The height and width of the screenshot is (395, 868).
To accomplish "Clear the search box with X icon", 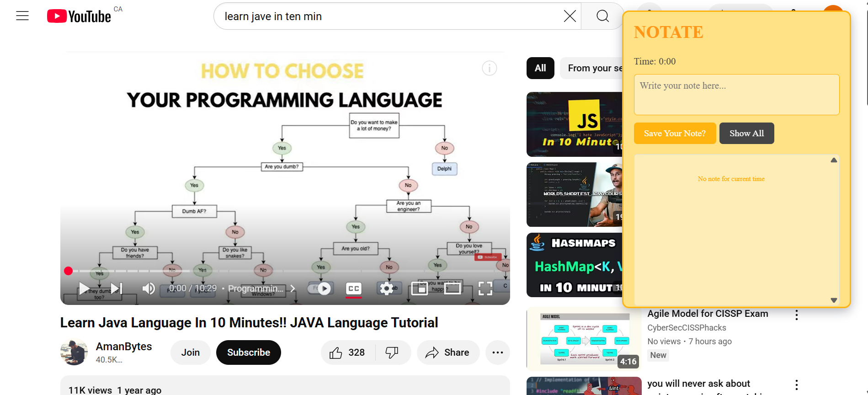I will coord(570,16).
